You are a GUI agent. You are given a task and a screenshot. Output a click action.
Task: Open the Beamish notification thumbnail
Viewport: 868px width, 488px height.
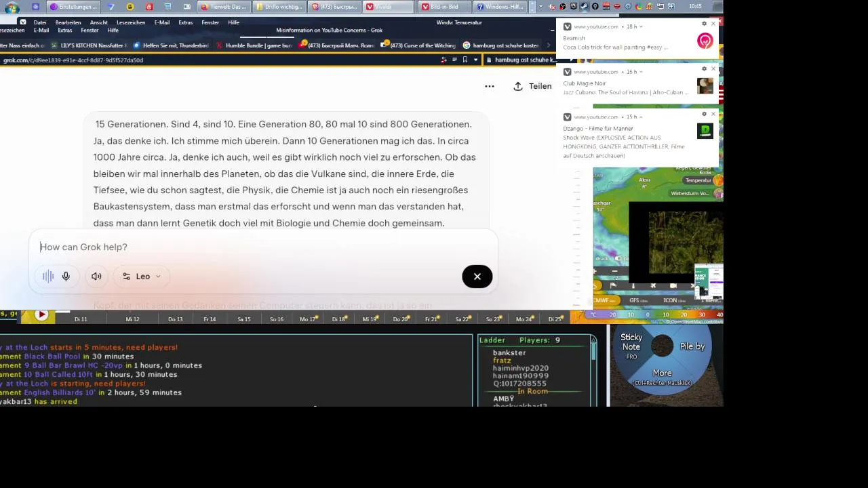pos(705,41)
